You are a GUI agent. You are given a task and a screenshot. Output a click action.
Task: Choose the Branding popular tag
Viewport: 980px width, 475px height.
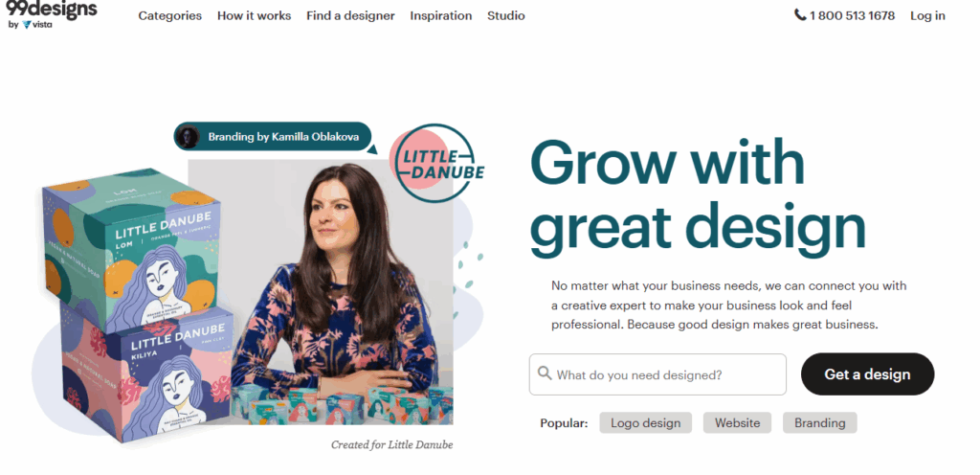[x=819, y=423]
